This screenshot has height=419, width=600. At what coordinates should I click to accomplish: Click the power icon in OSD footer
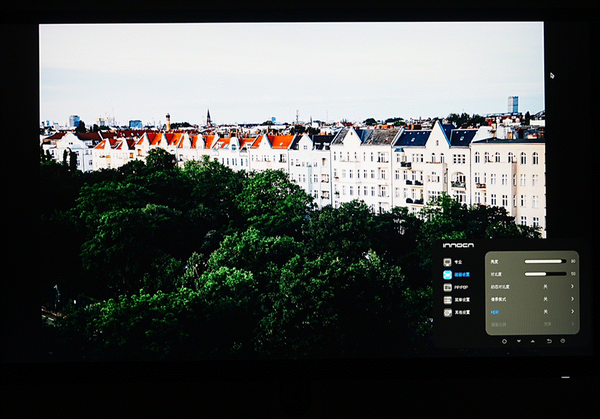point(562,341)
